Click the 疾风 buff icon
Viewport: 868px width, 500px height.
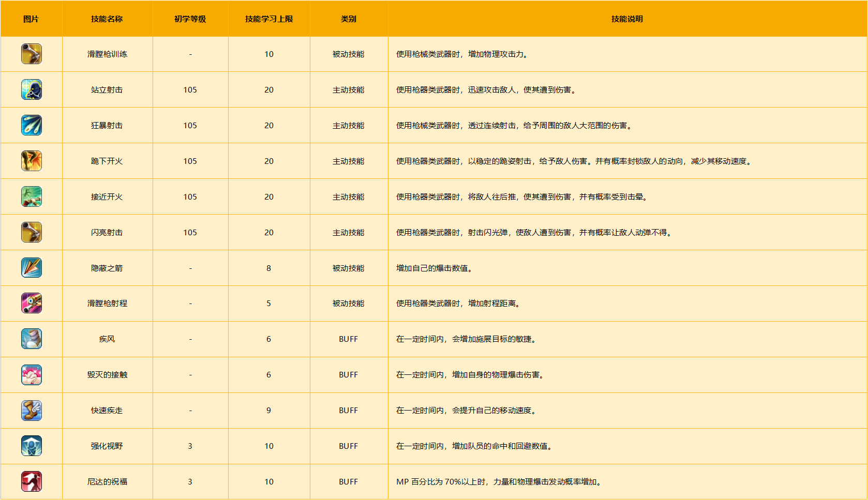tap(32, 339)
